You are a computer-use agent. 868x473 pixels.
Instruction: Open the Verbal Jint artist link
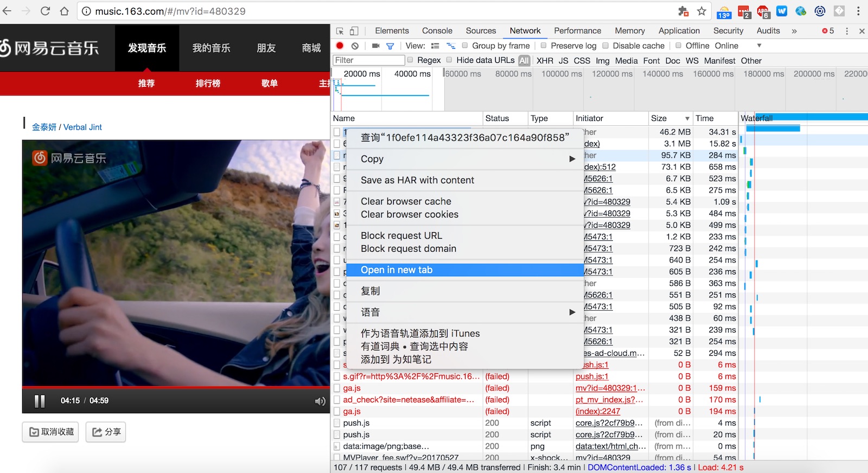82,127
